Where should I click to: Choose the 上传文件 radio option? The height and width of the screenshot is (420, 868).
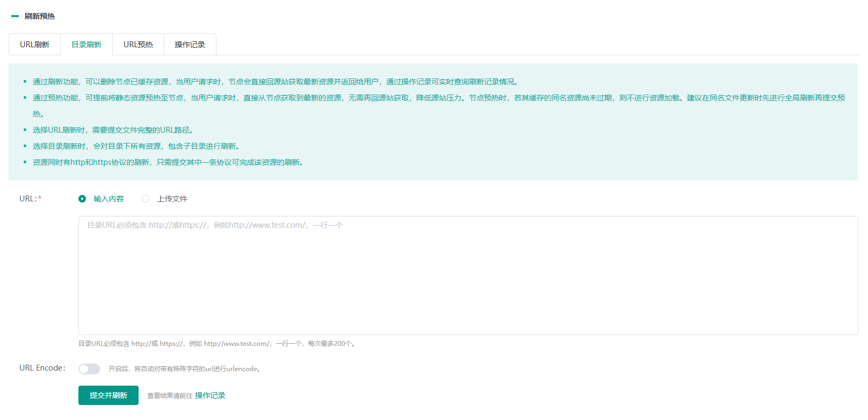click(x=146, y=199)
